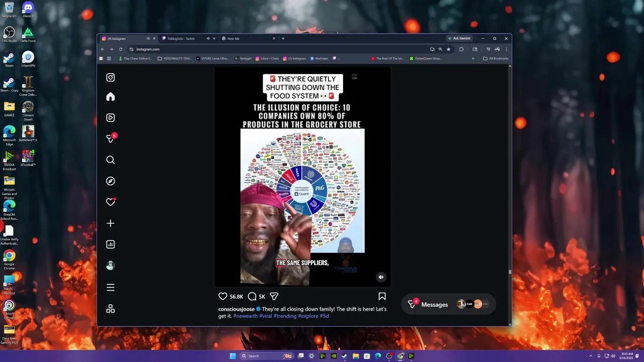Screen dimensions: 644x362
Task: Open File Explorer from the taskbar
Action: [356, 356]
